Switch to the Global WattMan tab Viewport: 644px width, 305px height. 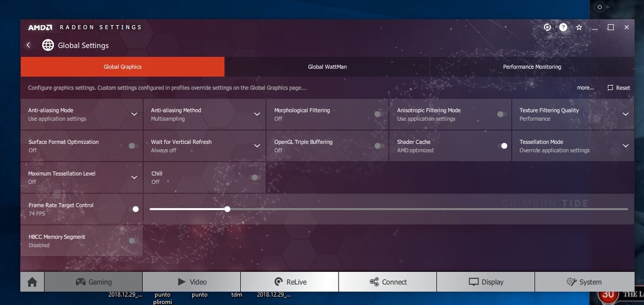tap(327, 67)
